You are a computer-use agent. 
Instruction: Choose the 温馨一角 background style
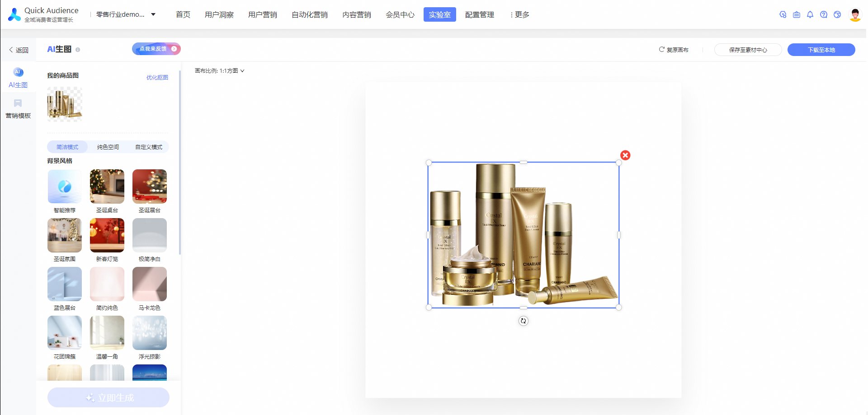tap(107, 333)
